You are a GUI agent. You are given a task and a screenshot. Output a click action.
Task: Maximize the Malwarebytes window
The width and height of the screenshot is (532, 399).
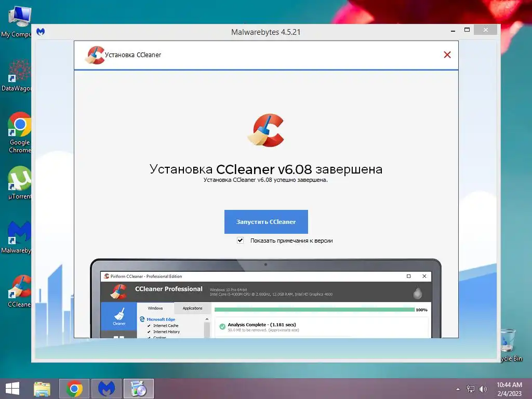click(467, 30)
